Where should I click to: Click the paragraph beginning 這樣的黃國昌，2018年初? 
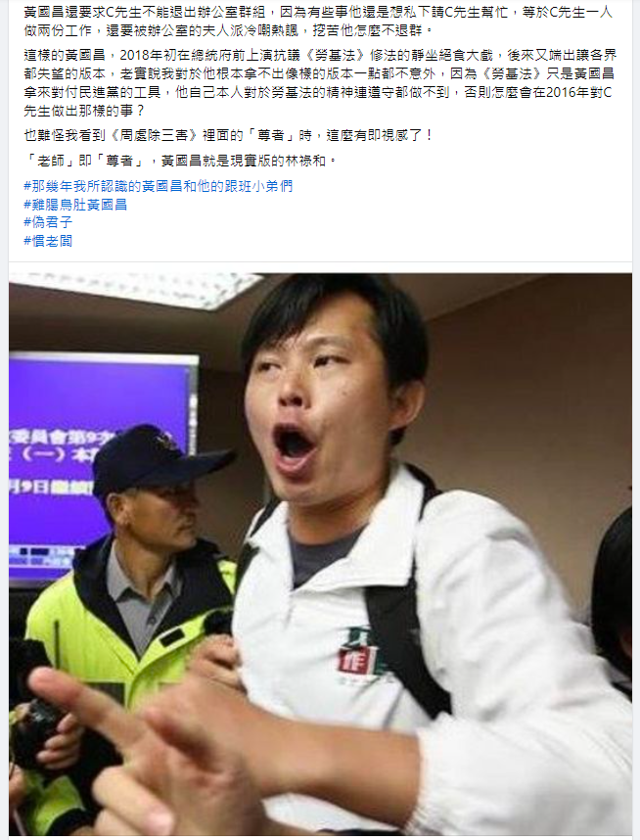click(320, 83)
